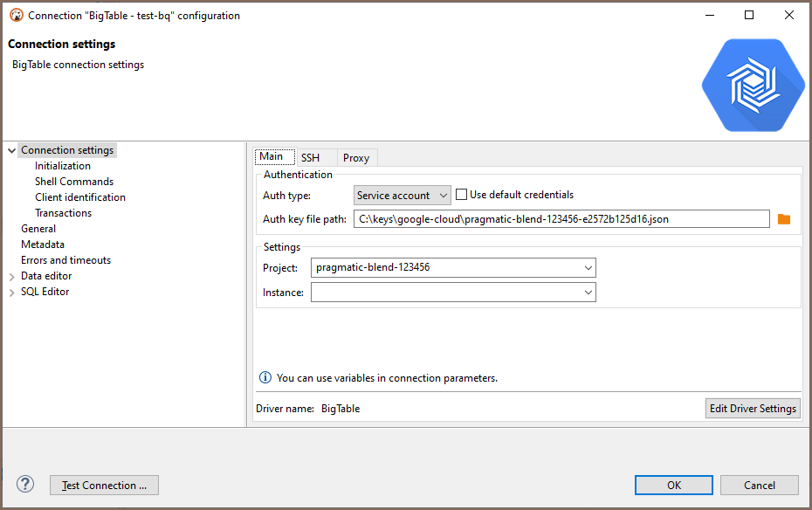Select Shell Commands in the settings tree

coord(74,182)
